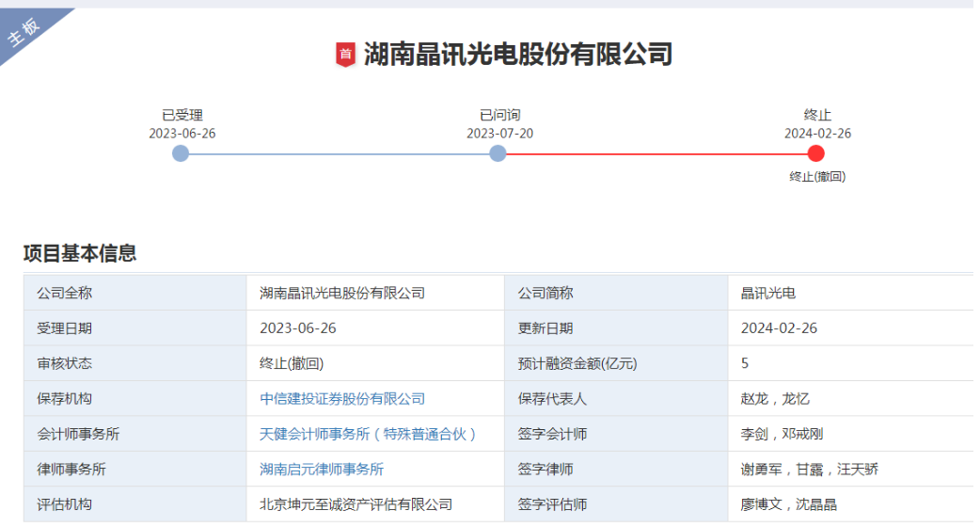Click the 谢勇军，甘露，汪天骄 value cell

[x=850, y=469]
